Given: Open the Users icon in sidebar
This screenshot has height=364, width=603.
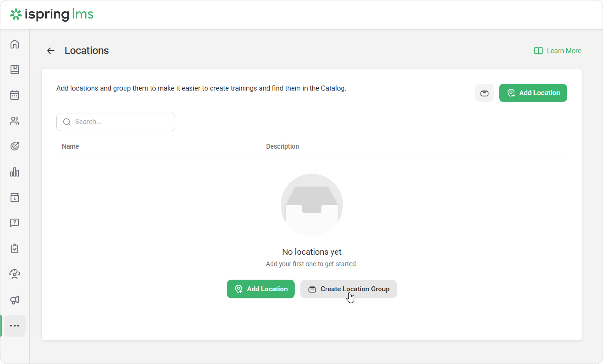Looking at the screenshot, I should pyautogui.click(x=15, y=121).
